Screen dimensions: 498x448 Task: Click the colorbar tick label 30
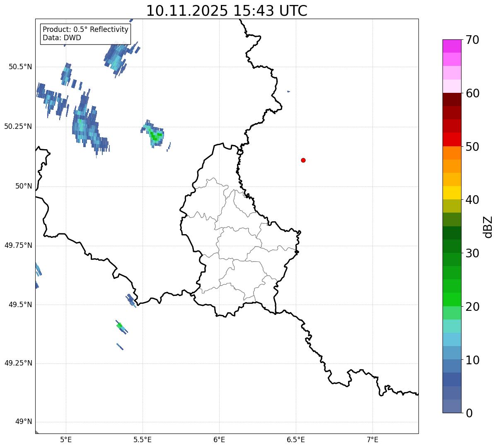tap(472, 253)
